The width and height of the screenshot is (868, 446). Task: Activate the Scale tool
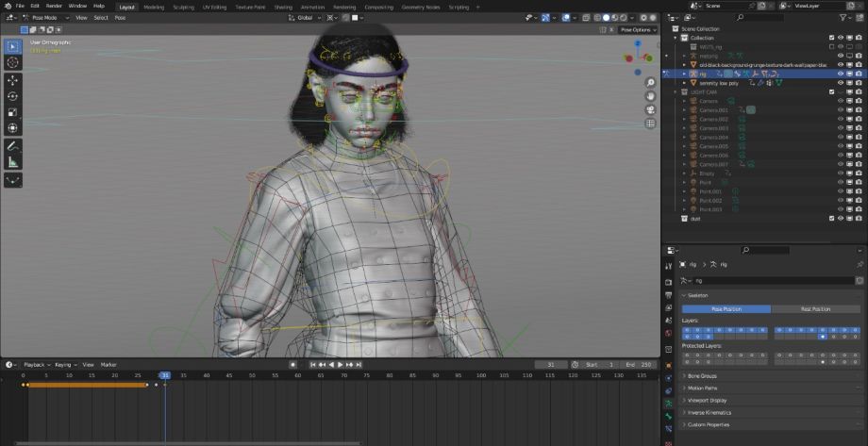(x=12, y=112)
